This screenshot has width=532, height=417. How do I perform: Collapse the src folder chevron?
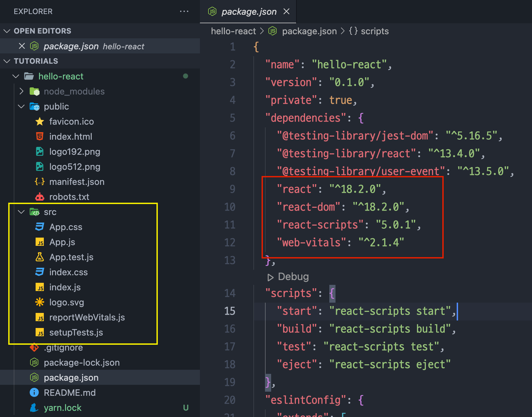[x=21, y=212]
